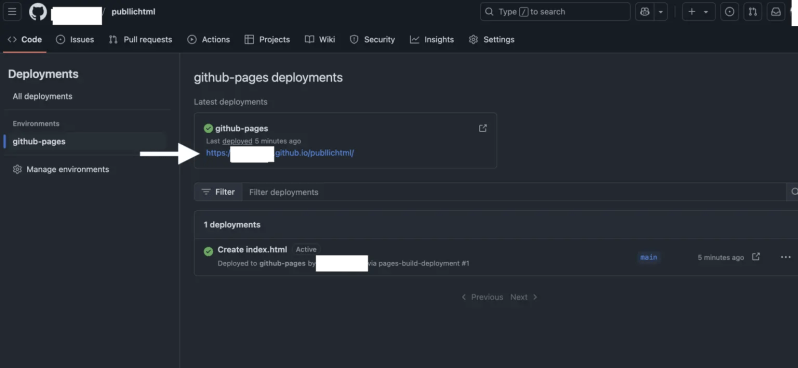
Task: Click the search box in header
Action: tap(555, 12)
